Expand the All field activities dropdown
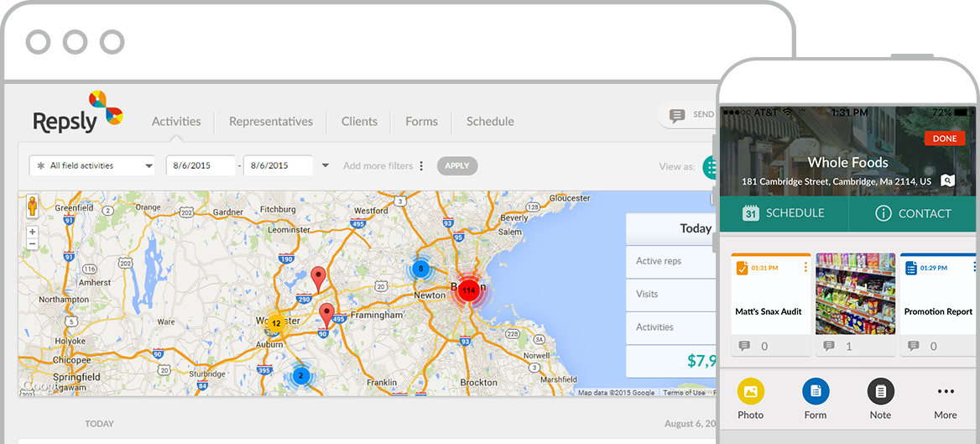Image resolution: width=980 pixels, height=444 pixels. (x=92, y=165)
